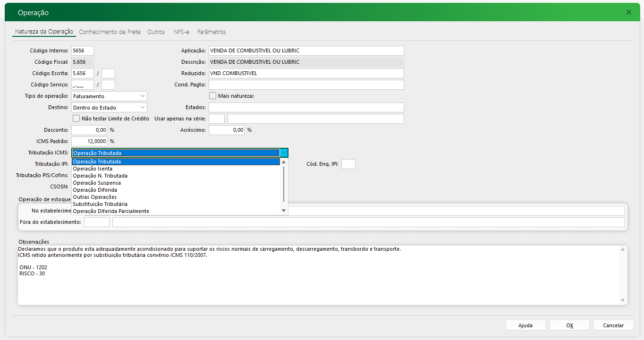Click the Código Fiscal read-only field
Viewport: 644px width, 340px height.
coord(83,62)
